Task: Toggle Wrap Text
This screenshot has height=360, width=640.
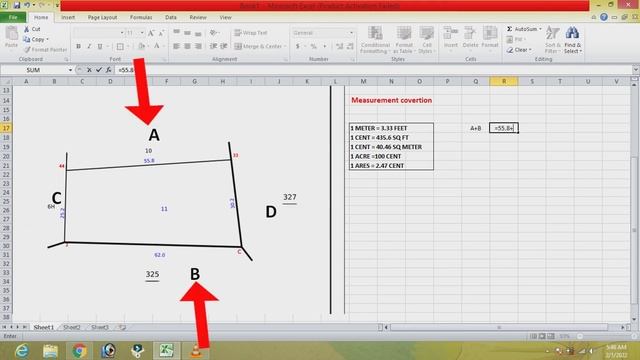Action: click(251, 33)
